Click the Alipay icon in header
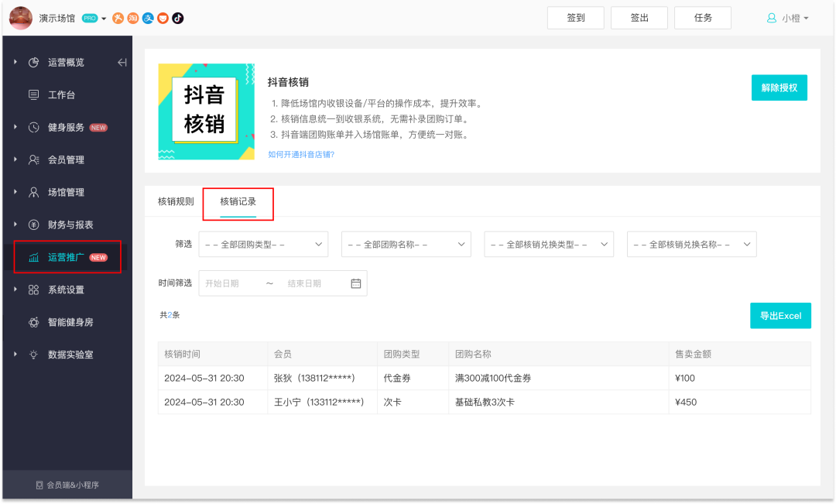 148,18
